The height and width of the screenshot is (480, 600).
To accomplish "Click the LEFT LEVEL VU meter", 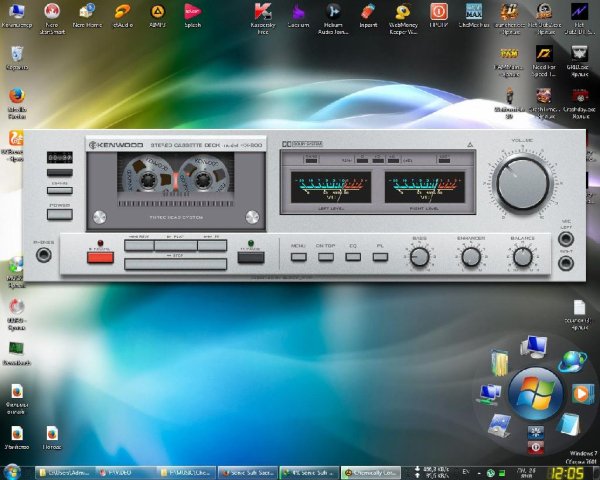I will pyautogui.click(x=331, y=187).
